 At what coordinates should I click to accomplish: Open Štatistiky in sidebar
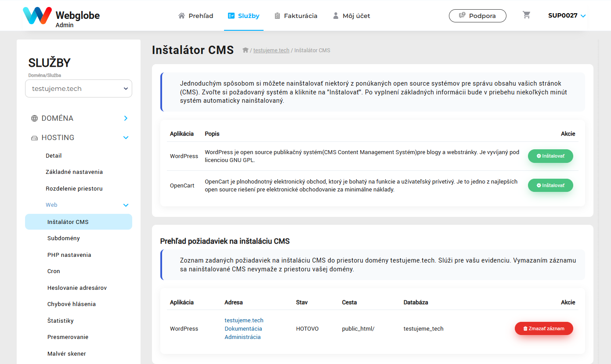(x=61, y=321)
